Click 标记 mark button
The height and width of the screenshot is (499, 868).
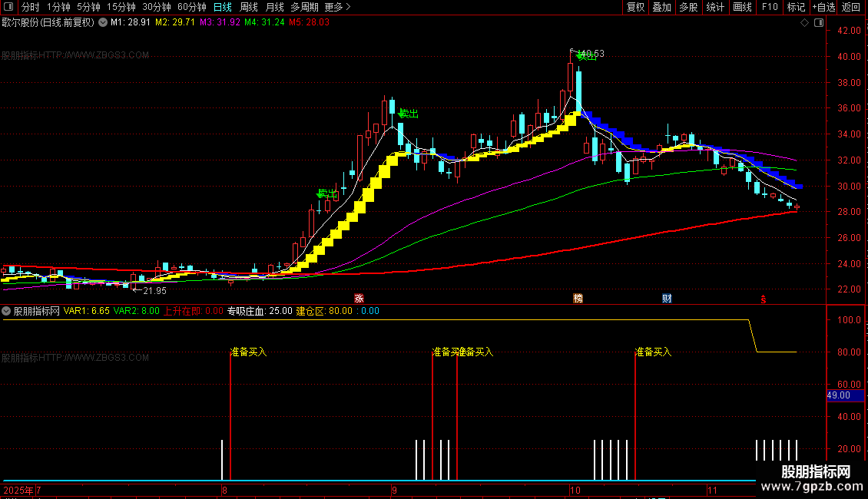tap(796, 7)
